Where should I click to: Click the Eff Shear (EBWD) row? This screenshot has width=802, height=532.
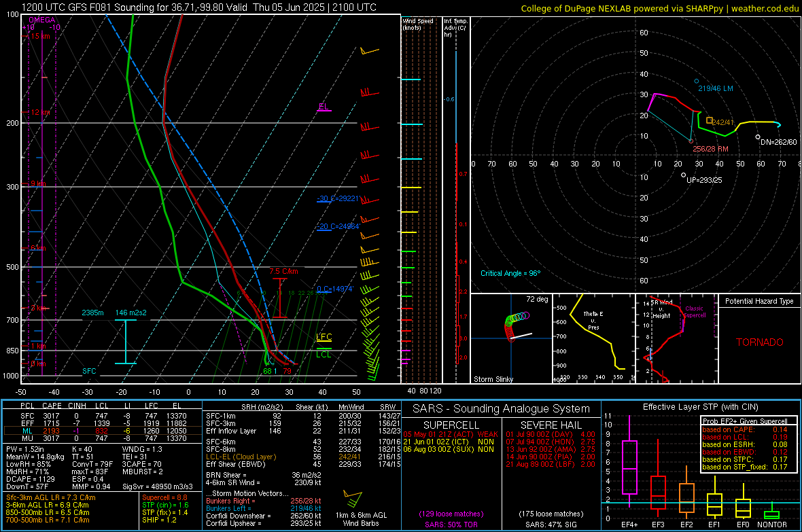[303, 465]
